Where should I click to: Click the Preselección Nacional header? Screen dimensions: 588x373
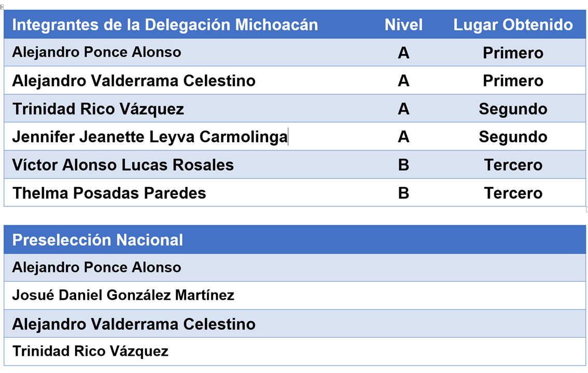coord(97,240)
